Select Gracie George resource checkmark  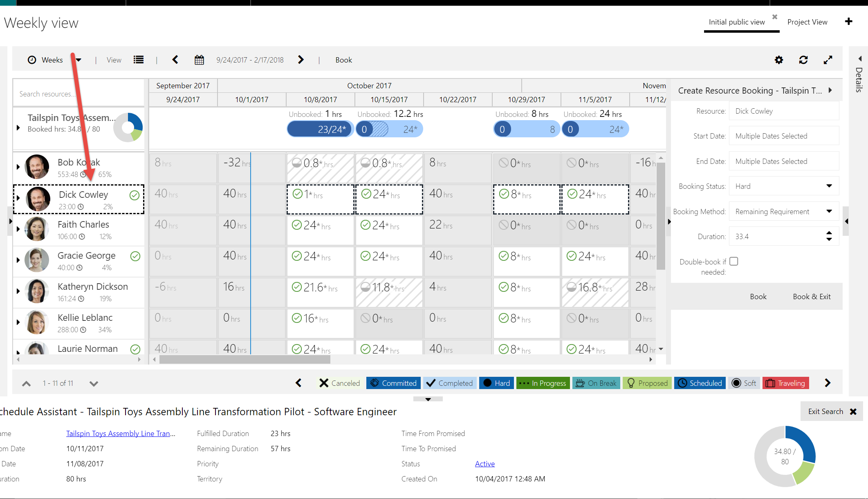135,256
